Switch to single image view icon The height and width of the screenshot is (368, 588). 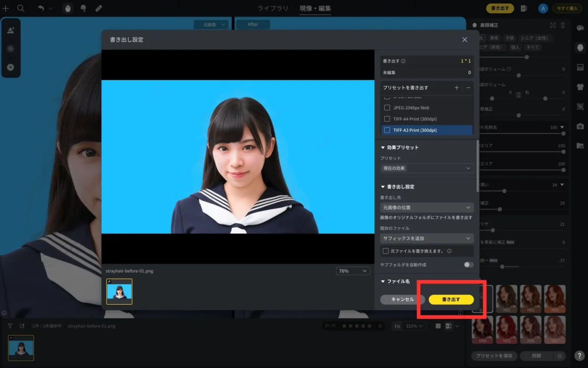click(x=439, y=326)
